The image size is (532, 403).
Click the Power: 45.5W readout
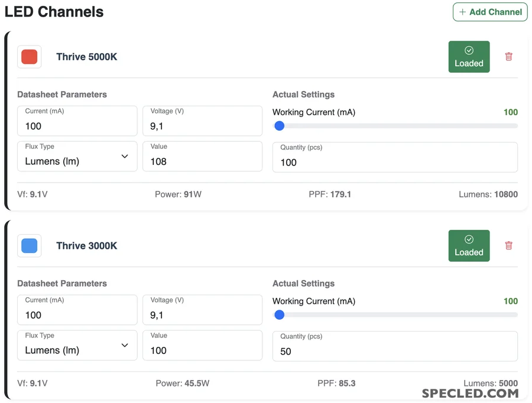click(x=183, y=383)
